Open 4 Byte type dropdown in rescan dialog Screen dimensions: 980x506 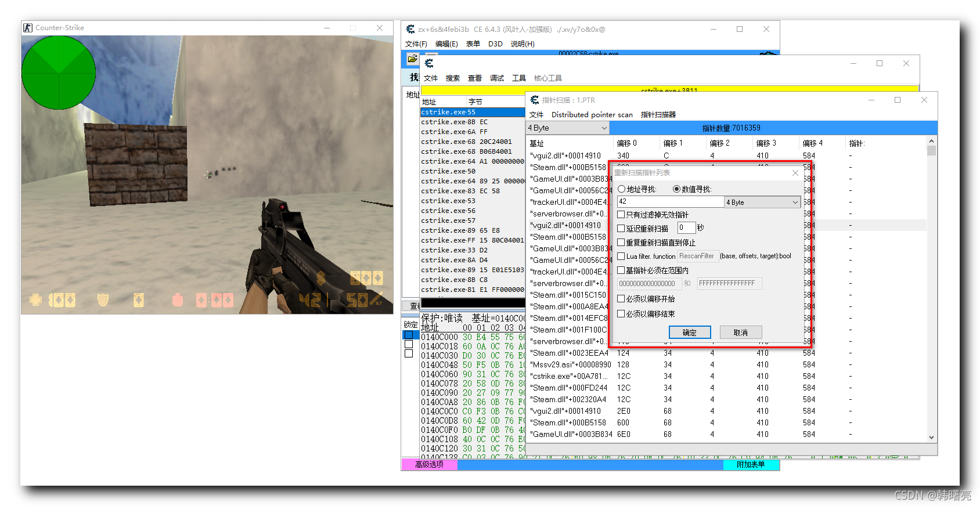point(762,202)
